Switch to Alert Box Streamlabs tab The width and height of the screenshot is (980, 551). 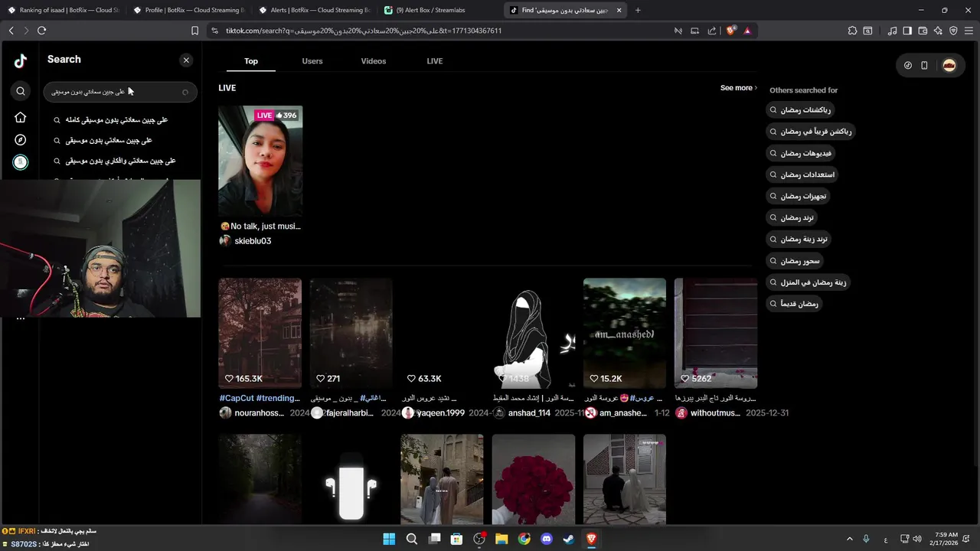coord(439,10)
